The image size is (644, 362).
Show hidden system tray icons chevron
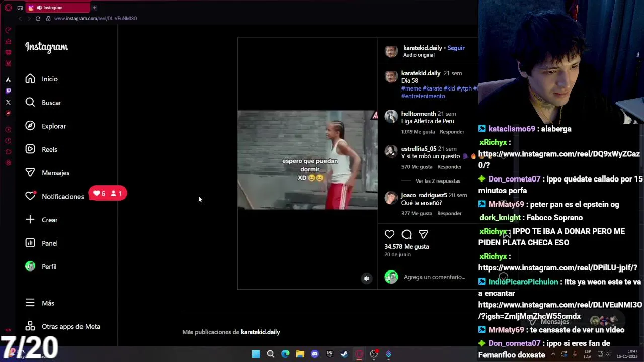(553, 354)
